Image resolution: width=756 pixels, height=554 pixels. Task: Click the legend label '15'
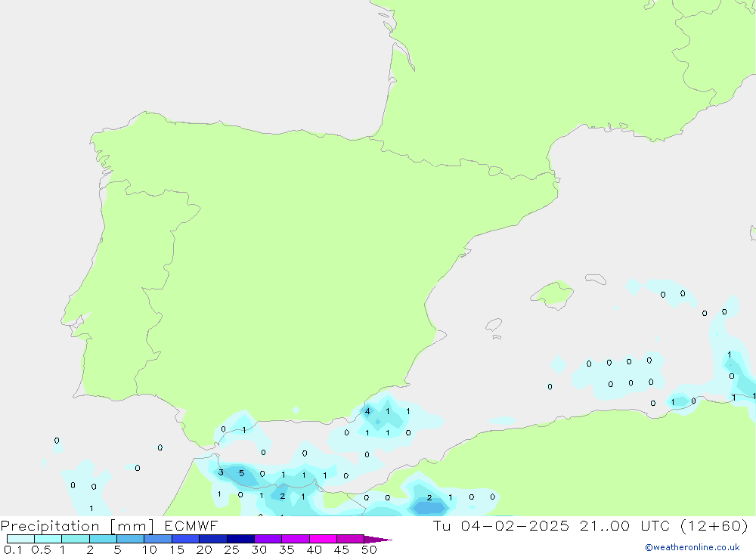pos(177,549)
